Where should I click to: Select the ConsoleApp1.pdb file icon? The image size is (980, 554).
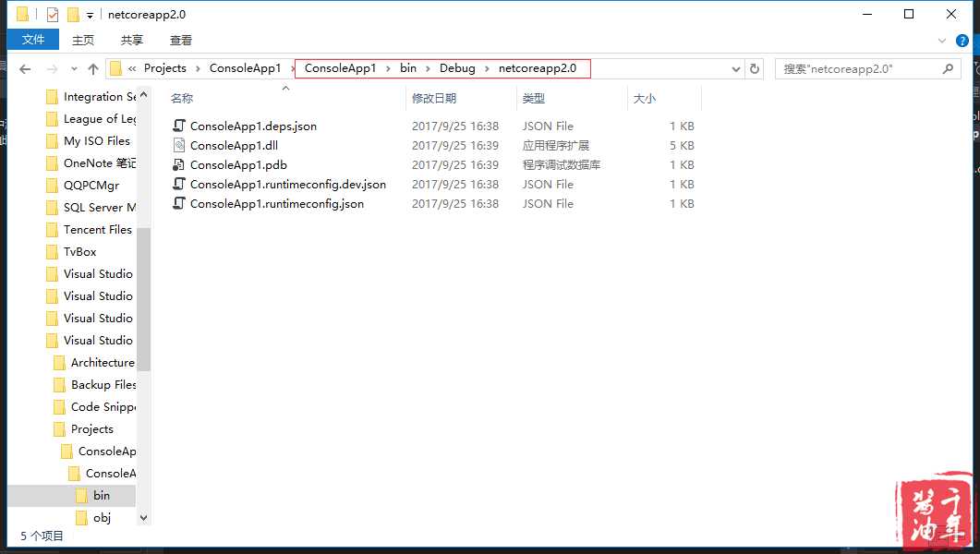[179, 165]
